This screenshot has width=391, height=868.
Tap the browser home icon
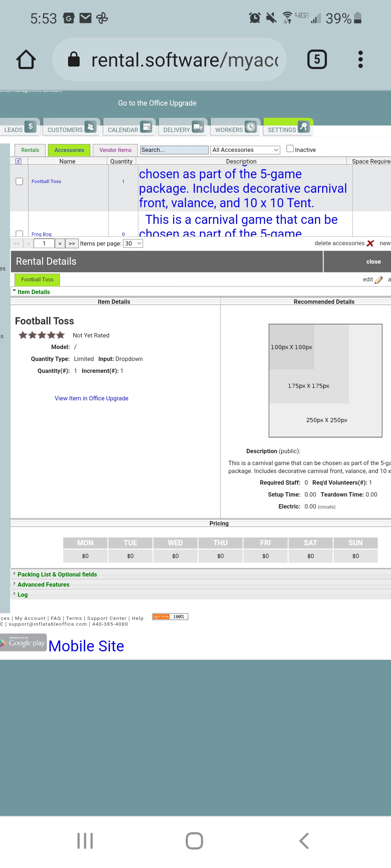(x=26, y=60)
